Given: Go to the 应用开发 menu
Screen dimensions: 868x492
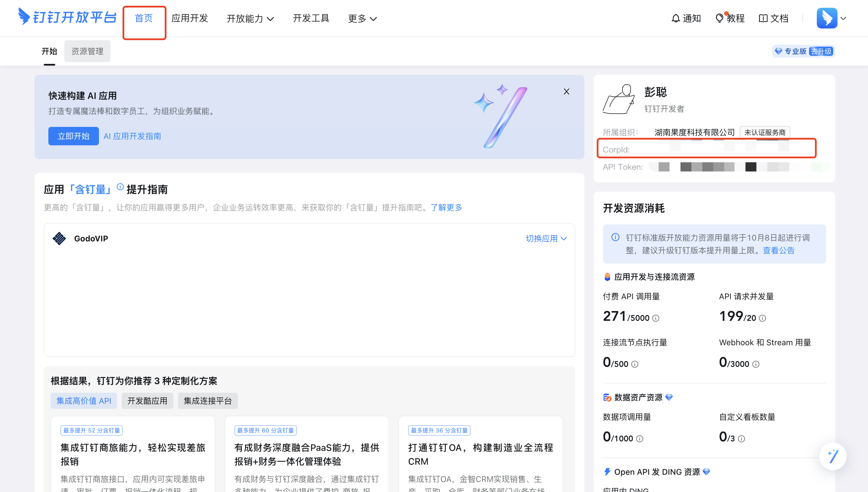Looking at the screenshot, I should pos(190,18).
